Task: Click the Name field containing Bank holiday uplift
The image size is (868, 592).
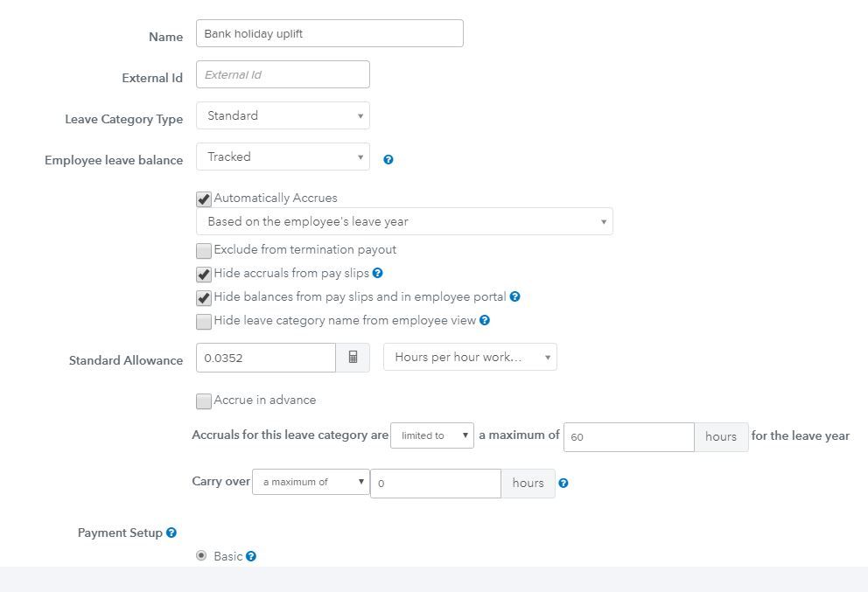Action: coord(329,34)
